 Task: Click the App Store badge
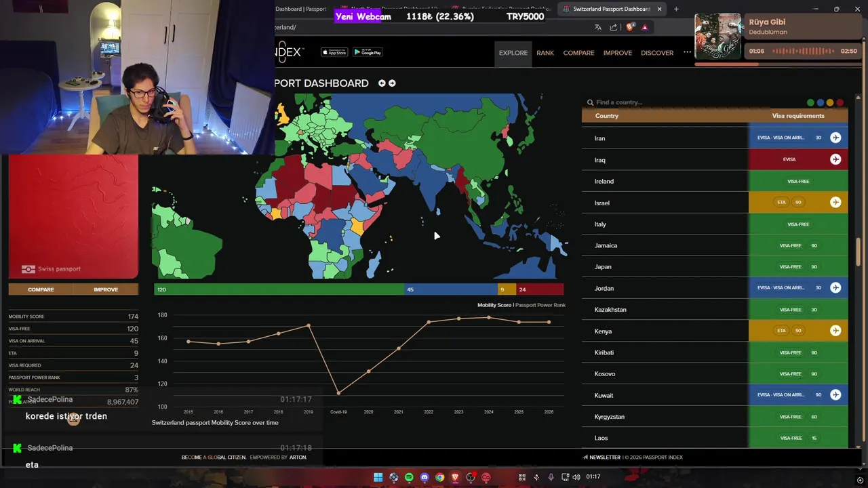click(x=334, y=52)
